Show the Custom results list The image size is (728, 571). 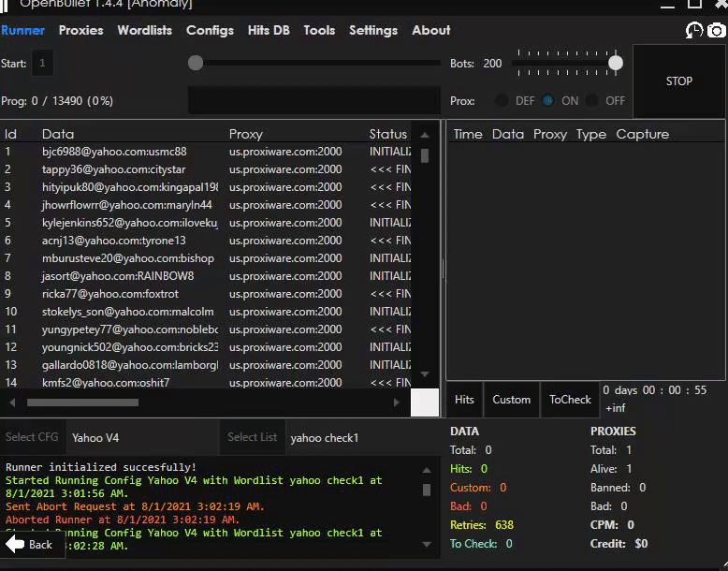[x=511, y=400]
